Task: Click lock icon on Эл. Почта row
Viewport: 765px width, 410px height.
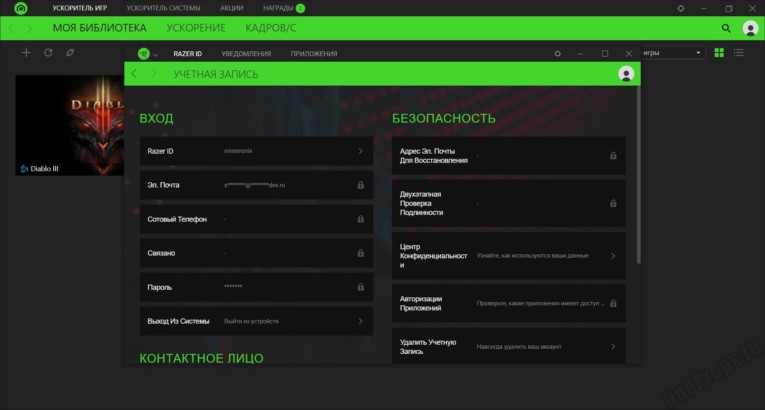Action: [361, 185]
